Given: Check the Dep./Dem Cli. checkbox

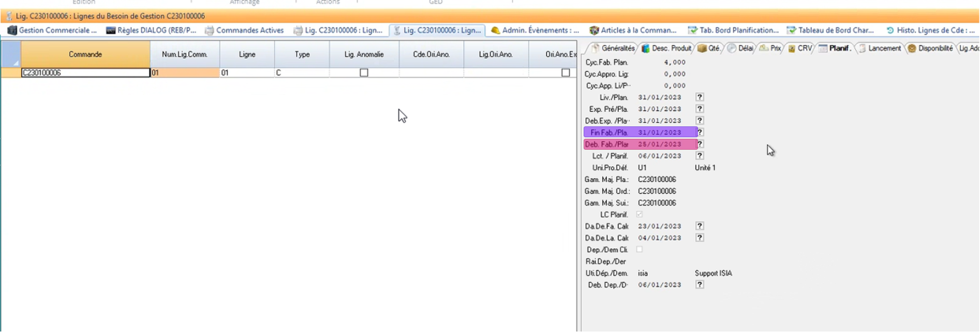Looking at the screenshot, I should pos(640,250).
